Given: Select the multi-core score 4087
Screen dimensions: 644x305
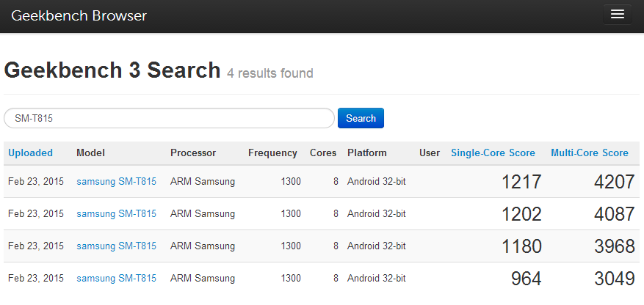Looking at the screenshot, I should (615, 214).
